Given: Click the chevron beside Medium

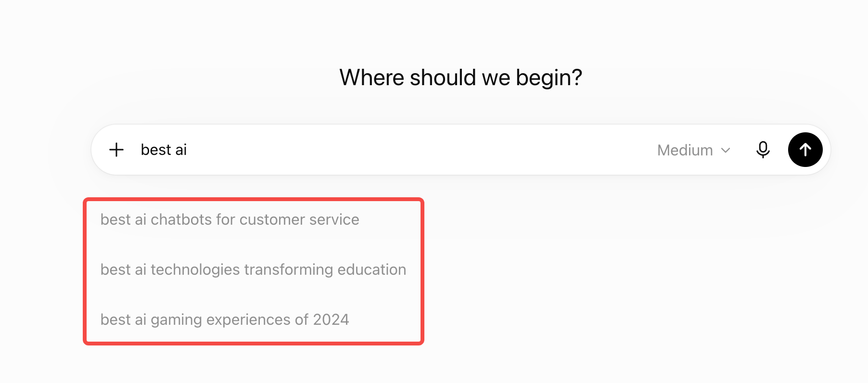Looking at the screenshot, I should click(726, 150).
